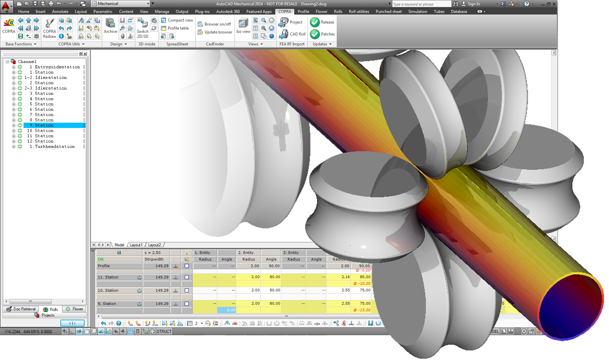Click the spreadsheet horizontal scrollbar thumb
The height and width of the screenshot is (364, 609).
coord(286,316)
